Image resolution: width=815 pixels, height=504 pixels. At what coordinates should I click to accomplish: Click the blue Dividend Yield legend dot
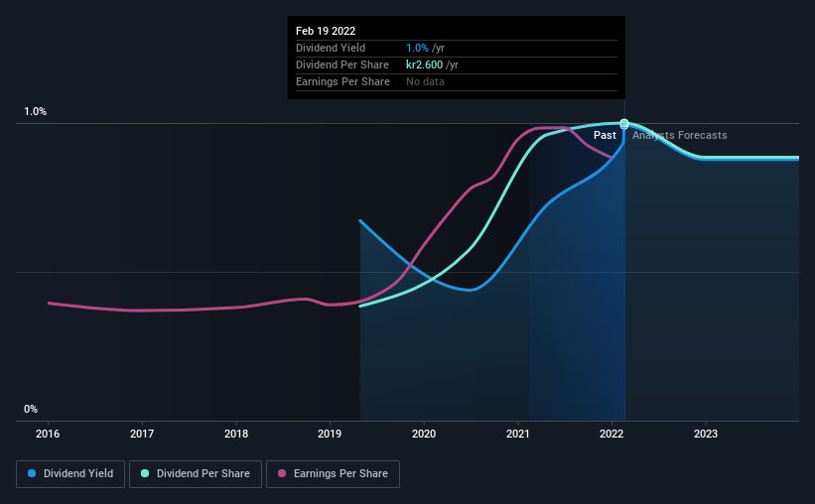click(32, 473)
